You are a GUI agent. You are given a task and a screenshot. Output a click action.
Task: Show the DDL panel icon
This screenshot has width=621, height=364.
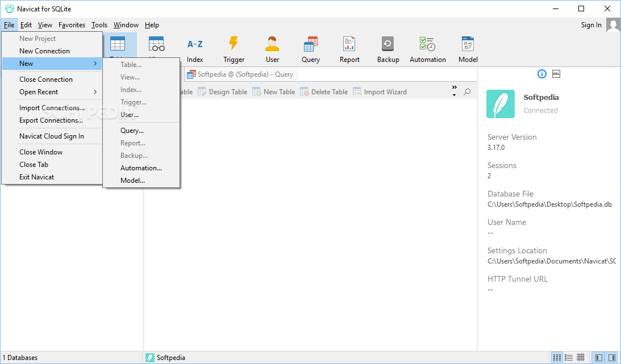click(556, 74)
